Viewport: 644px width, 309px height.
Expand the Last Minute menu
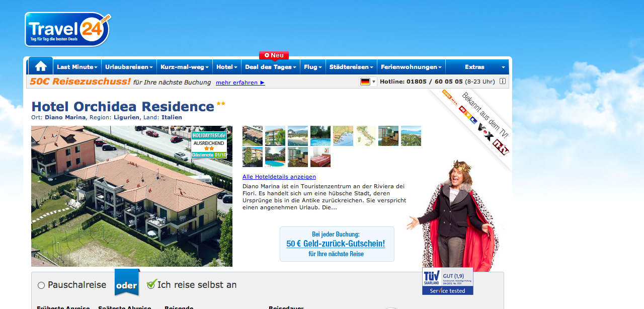[77, 67]
